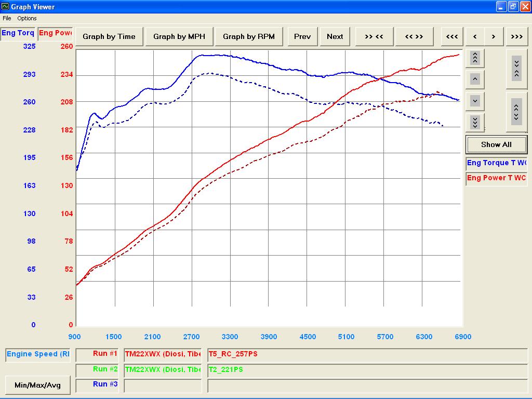The image size is (532, 399).
Task: Click the single down-chevron scroll button
Action: coord(475,101)
